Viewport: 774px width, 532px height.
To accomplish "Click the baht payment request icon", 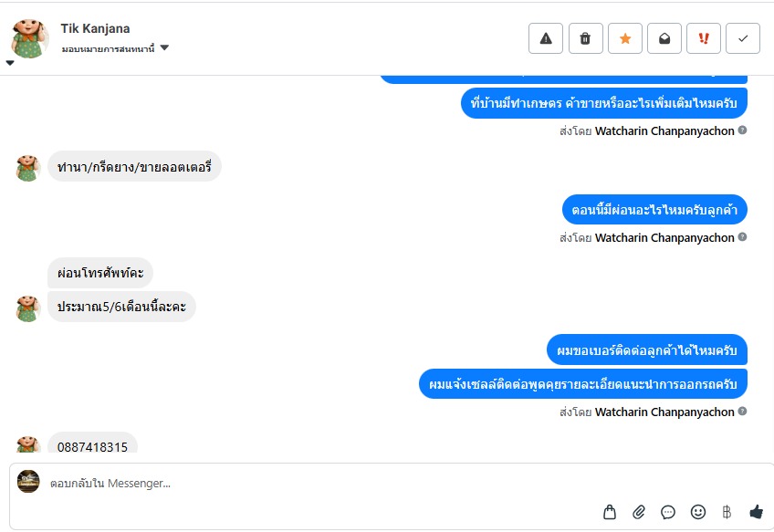I will pyautogui.click(x=727, y=512).
